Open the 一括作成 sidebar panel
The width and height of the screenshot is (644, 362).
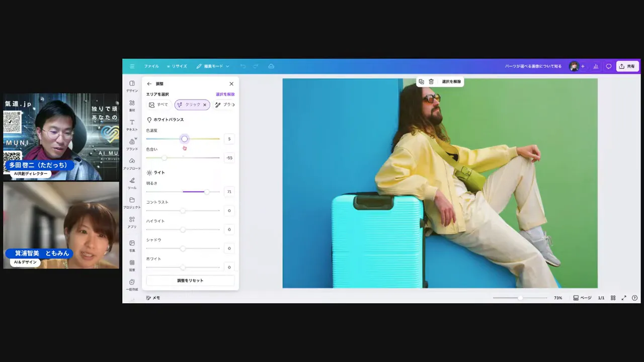point(132,285)
